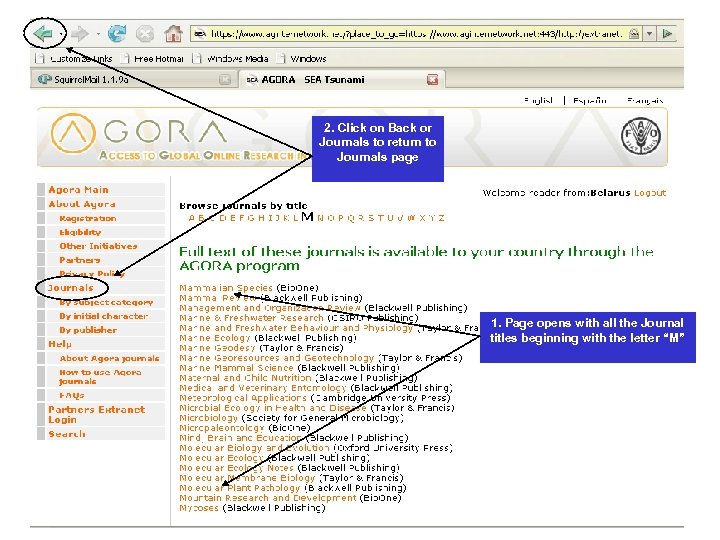Open the Windows Media bookmark

pyautogui.click(x=231, y=58)
